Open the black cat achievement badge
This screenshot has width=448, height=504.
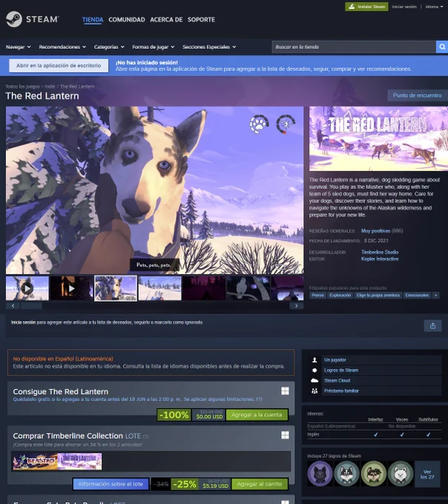coord(320,474)
